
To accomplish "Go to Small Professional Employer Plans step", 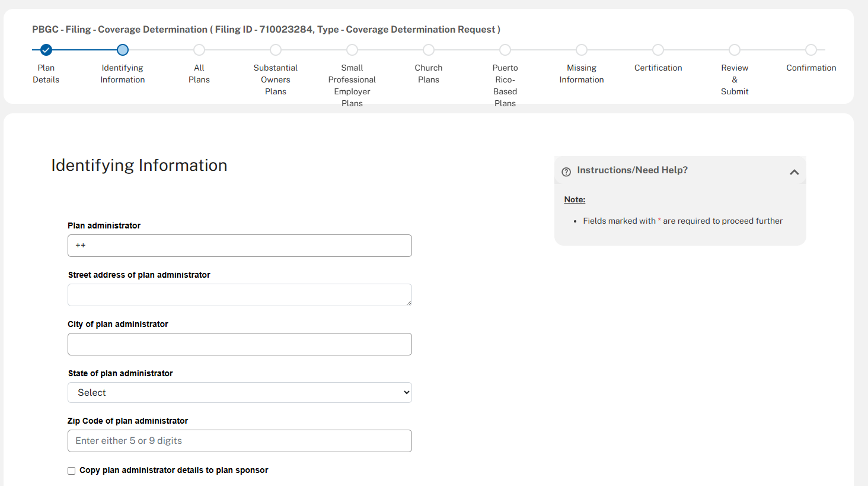I will coord(352,50).
